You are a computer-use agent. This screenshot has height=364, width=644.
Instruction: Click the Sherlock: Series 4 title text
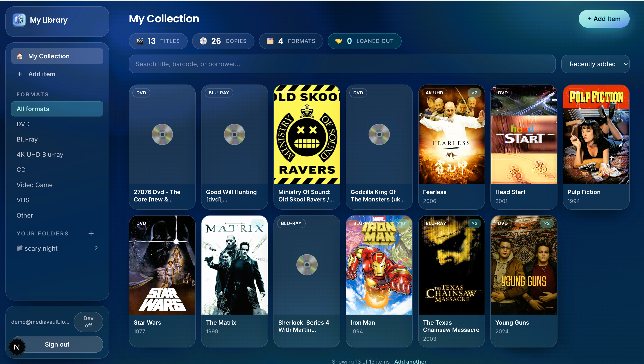click(304, 326)
